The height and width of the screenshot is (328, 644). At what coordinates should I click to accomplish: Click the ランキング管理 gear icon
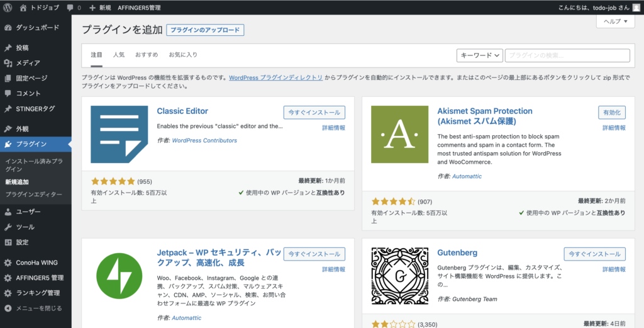(x=8, y=293)
